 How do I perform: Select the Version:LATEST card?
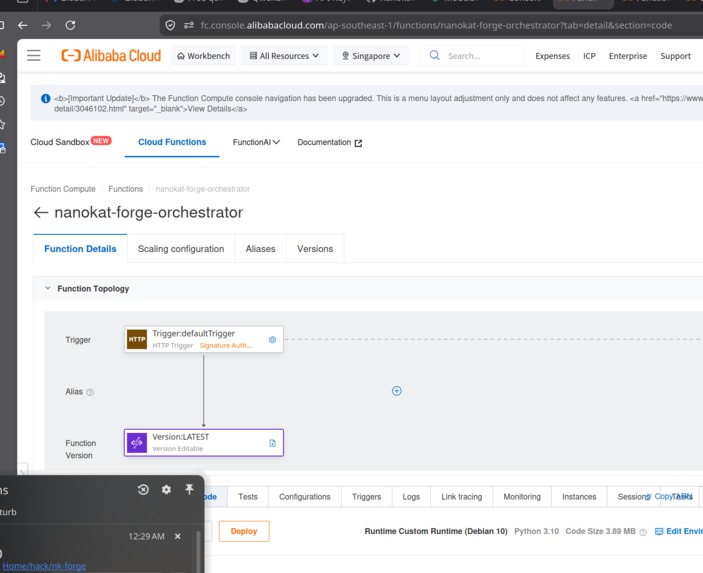(204, 443)
